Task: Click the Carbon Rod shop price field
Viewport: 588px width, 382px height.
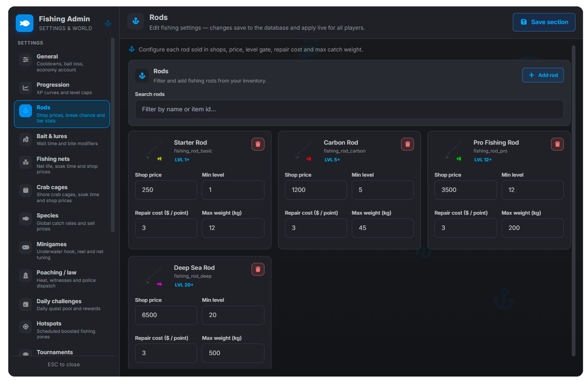Action: [316, 190]
